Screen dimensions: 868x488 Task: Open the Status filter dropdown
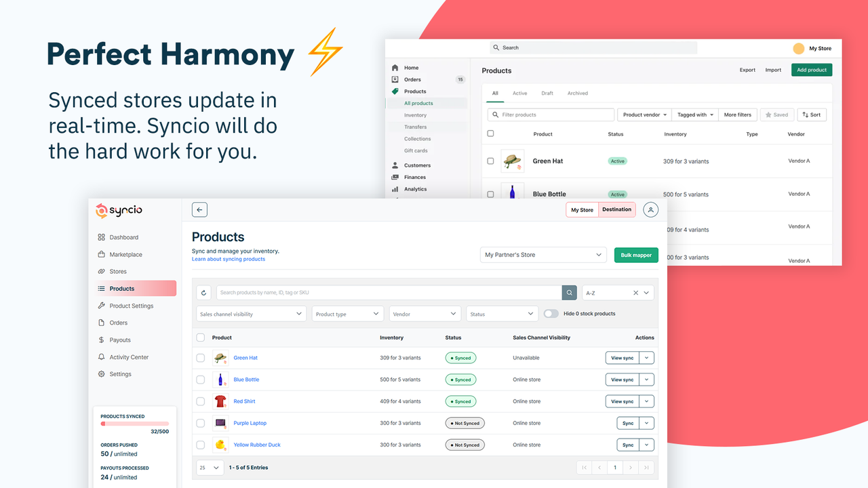pyautogui.click(x=502, y=314)
